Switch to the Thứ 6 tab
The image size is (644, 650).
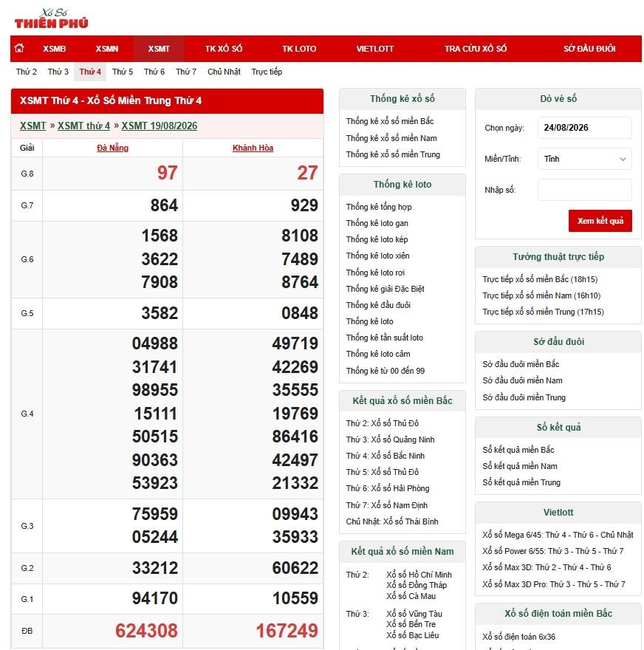(x=154, y=72)
